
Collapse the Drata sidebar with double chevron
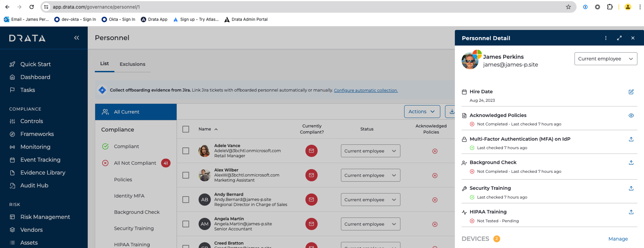coord(76,38)
